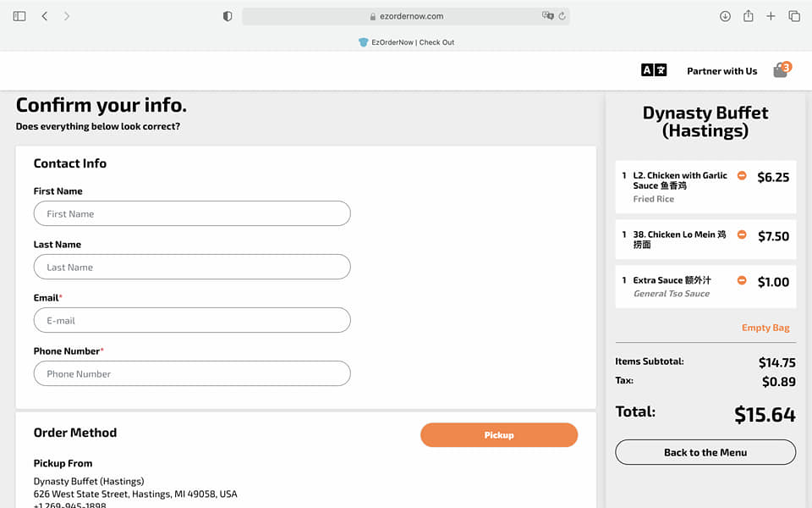Remove Chicken with Garlic Sauce item
The height and width of the screenshot is (508, 812).
[742, 176]
